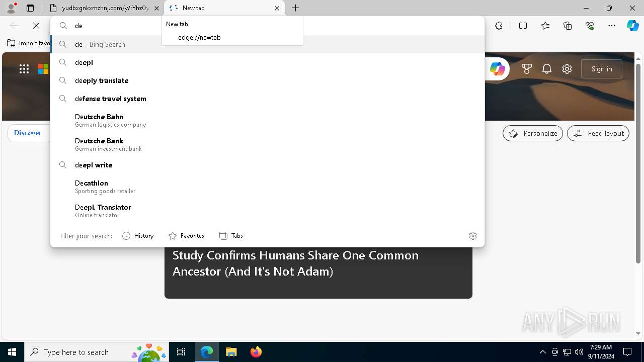Viewport: 644px width, 362px height.
Task: Select Deutsche Bahn suggestion
Action: pos(267,120)
